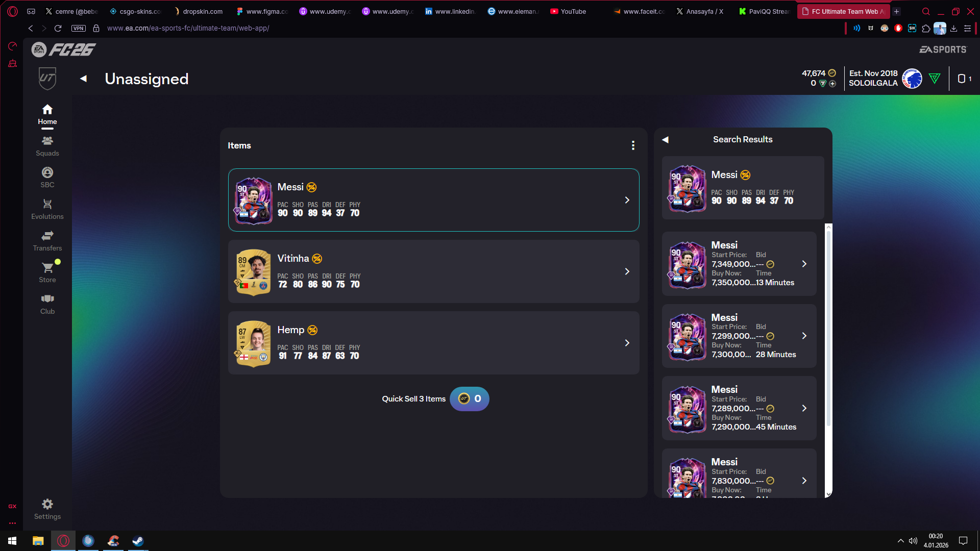Click the back arrow in Search Results
The image size is (980, 551).
[x=665, y=139]
